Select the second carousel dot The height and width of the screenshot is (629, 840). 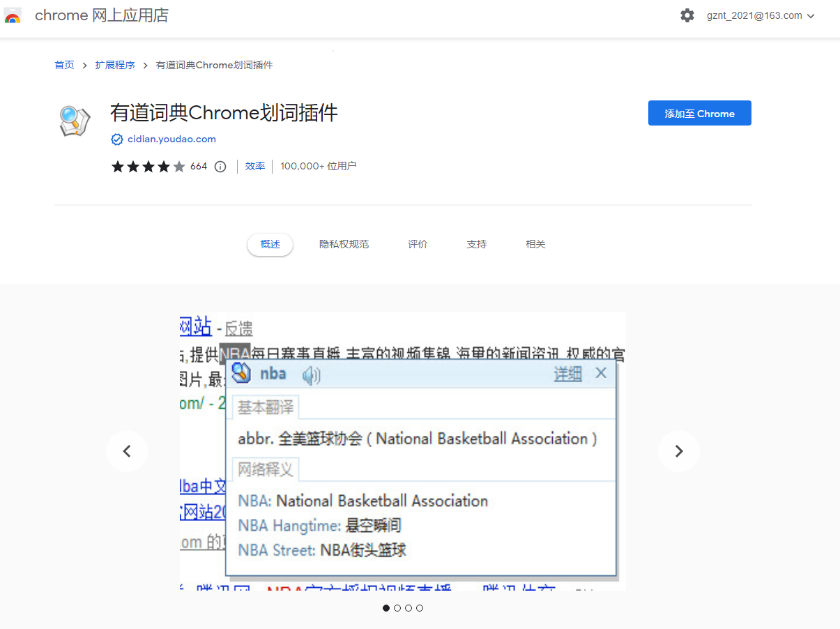coord(397,608)
